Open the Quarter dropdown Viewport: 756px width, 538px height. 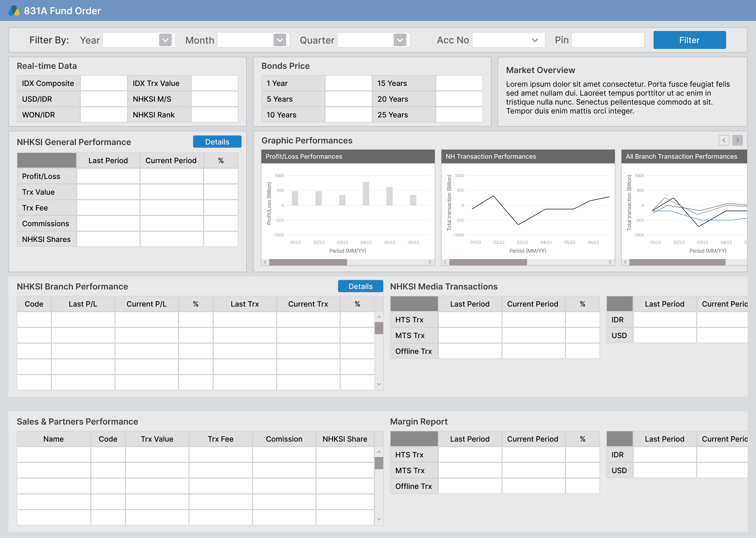click(x=374, y=40)
